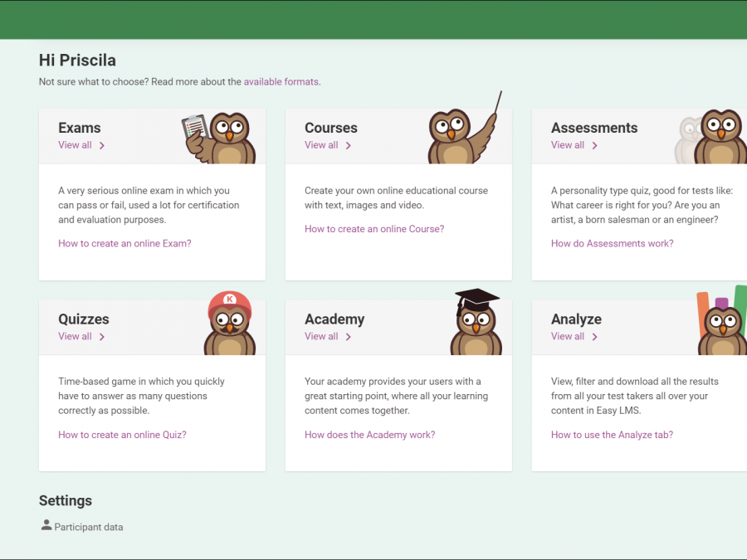This screenshot has width=747, height=560.
Task: Click the person icon beside Participant data
Action: [x=46, y=526]
